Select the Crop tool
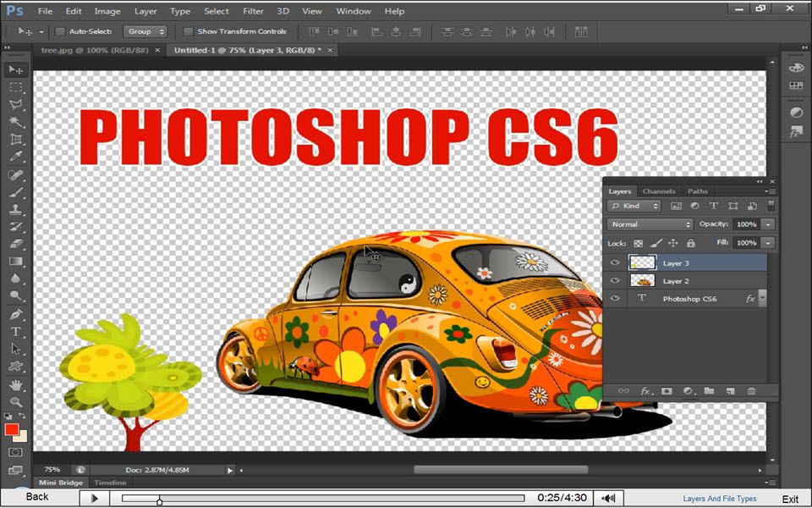812x508 pixels. (16, 139)
